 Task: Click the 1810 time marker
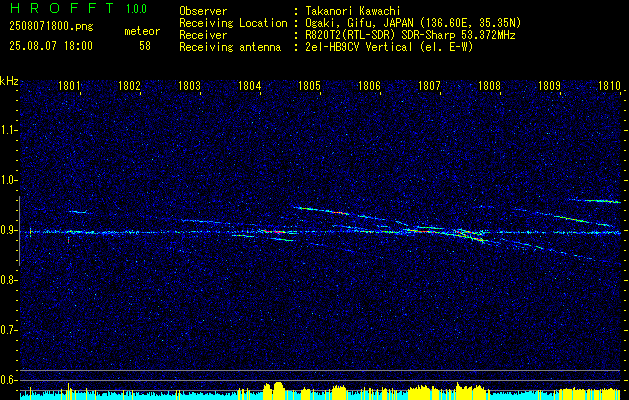click(610, 86)
